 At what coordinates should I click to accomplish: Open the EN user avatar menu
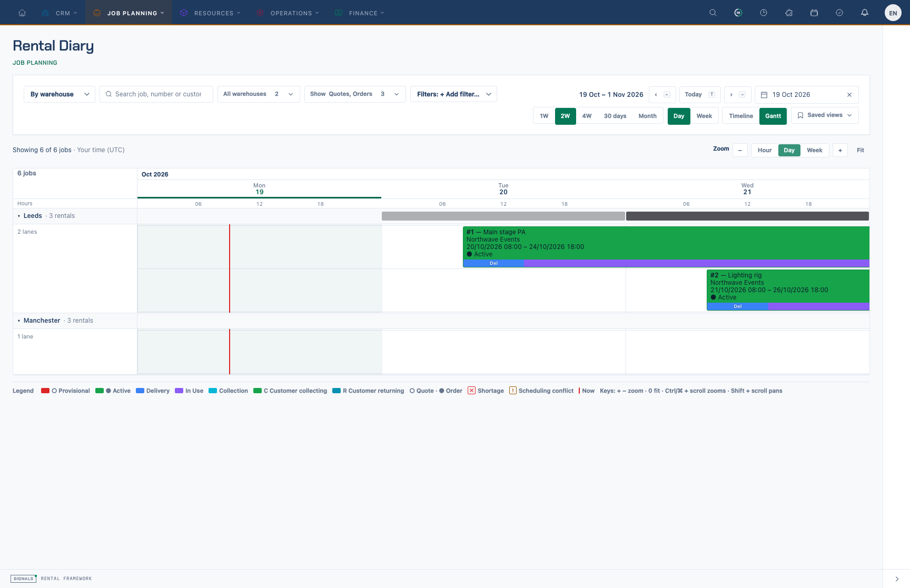tap(893, 13)
